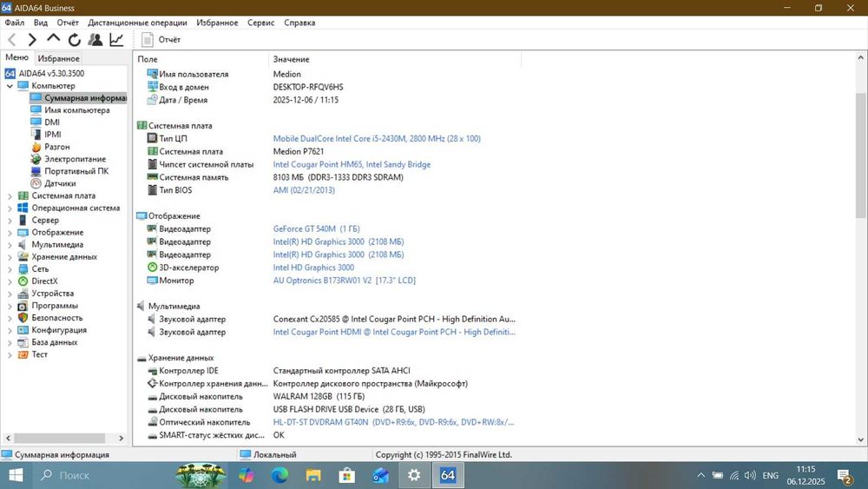Click the Разгон flame icon in tree

(36, 147)
